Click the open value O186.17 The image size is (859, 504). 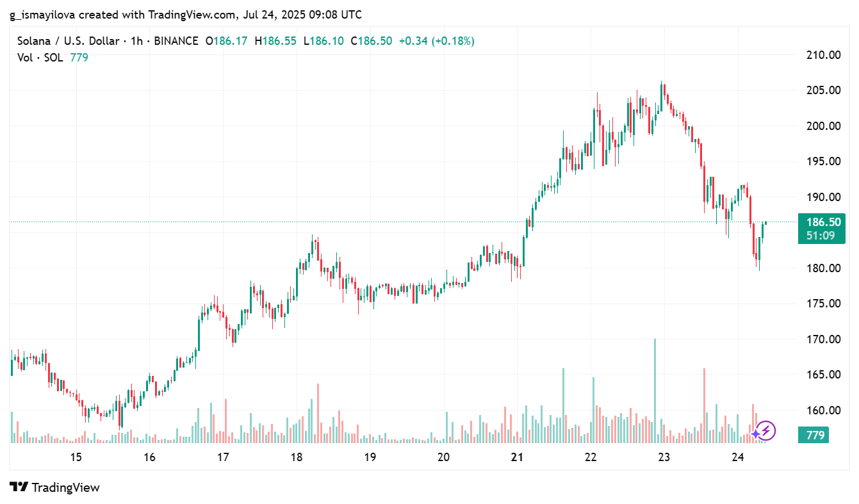point(226,41)
